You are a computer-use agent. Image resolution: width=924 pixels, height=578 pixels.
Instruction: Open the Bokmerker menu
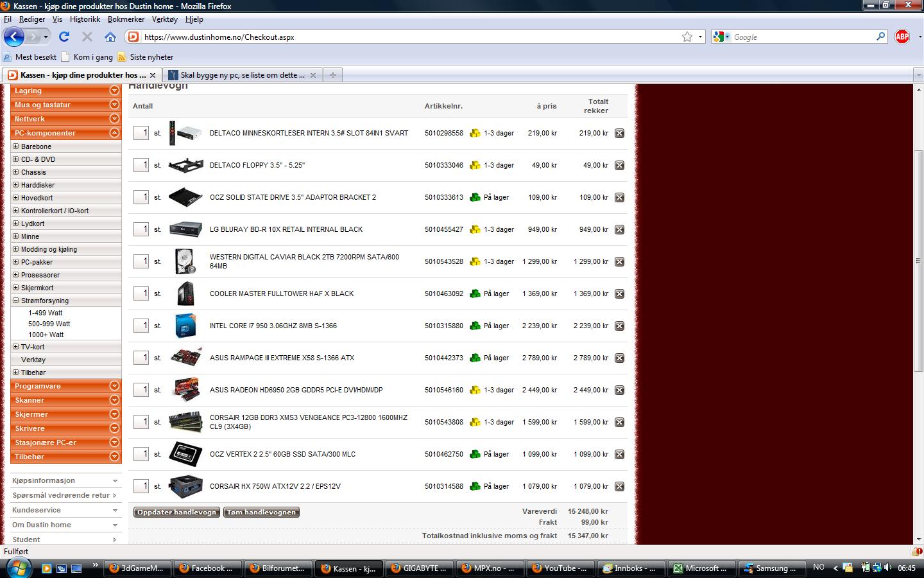126,19
